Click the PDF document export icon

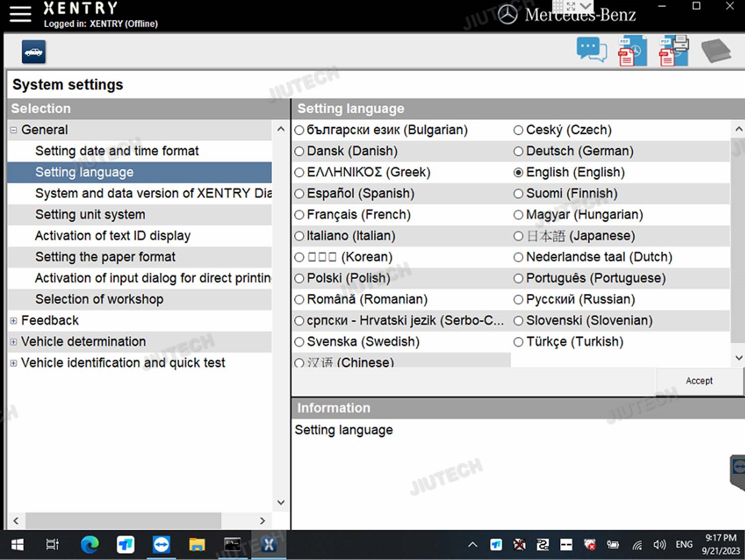coord(632,51)
